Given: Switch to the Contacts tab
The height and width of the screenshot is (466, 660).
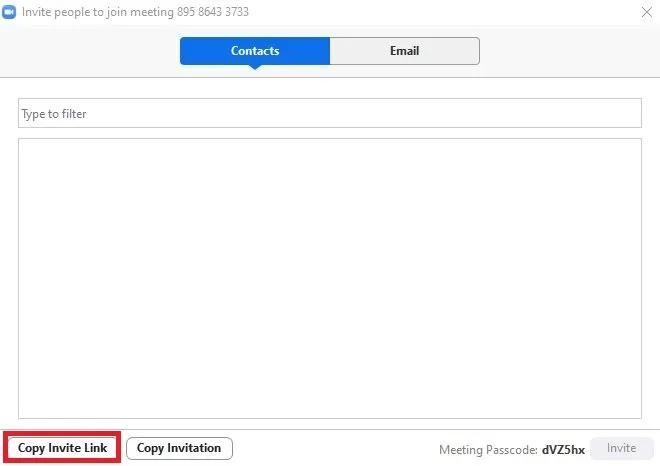Looking at the screenshot, I should (x=255, y=51).
